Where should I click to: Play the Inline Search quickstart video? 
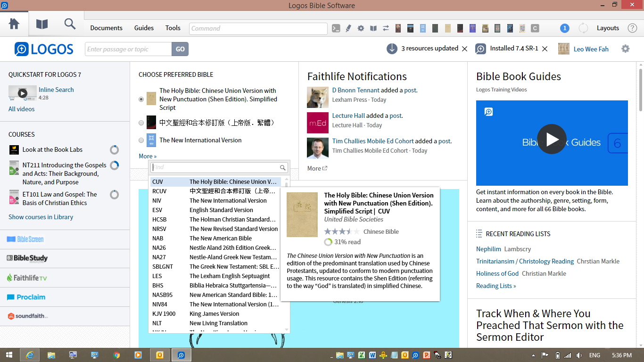point(23,93)
